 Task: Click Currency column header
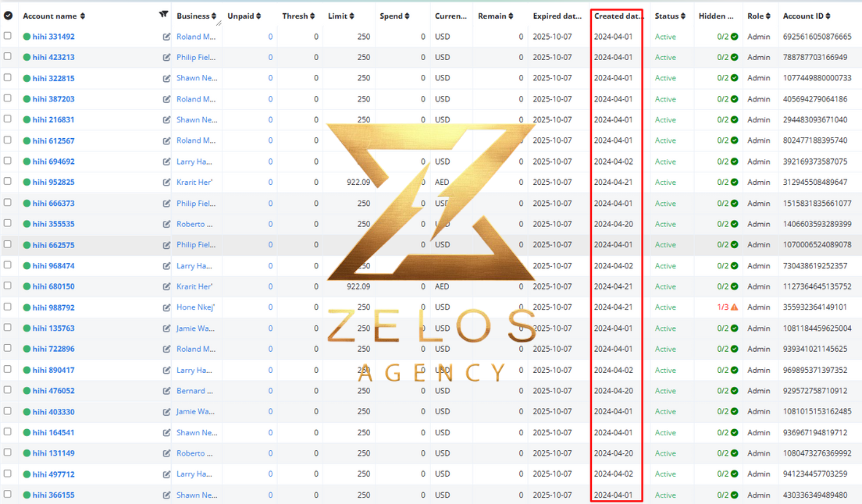(450, 16)
